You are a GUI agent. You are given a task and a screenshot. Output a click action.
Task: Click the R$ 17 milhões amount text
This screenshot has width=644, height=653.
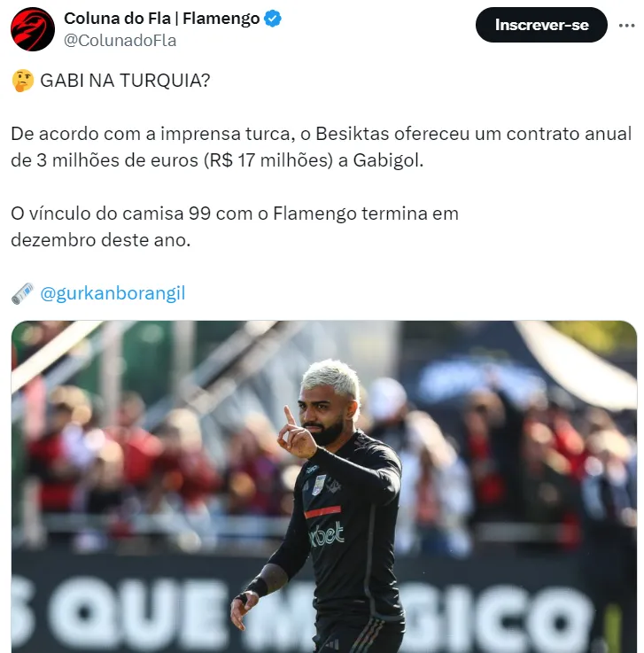pyautogui.click(x=268, y=160)
